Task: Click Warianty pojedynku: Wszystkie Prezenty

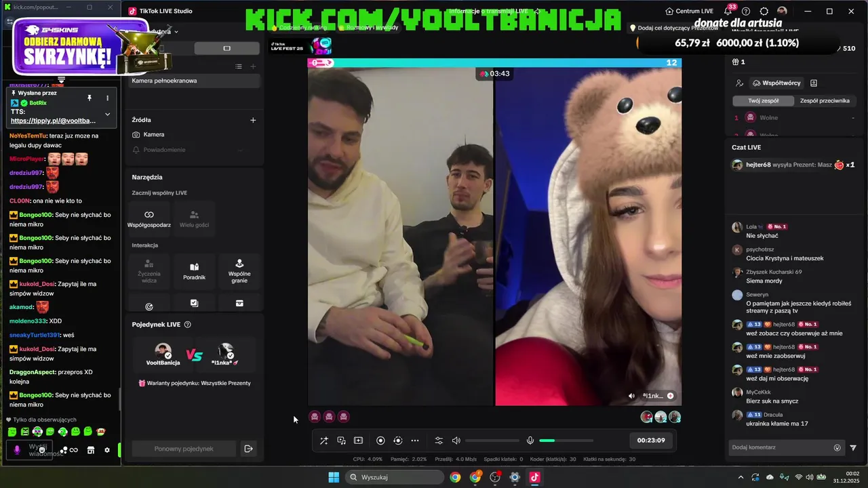Action: tap(194, 383)
